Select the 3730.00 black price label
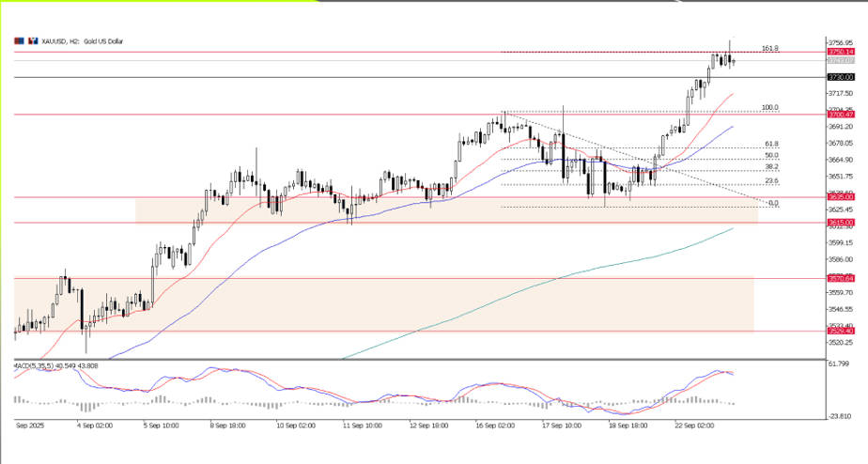Screen dimensions: 868x464 [x=840, y=77]
